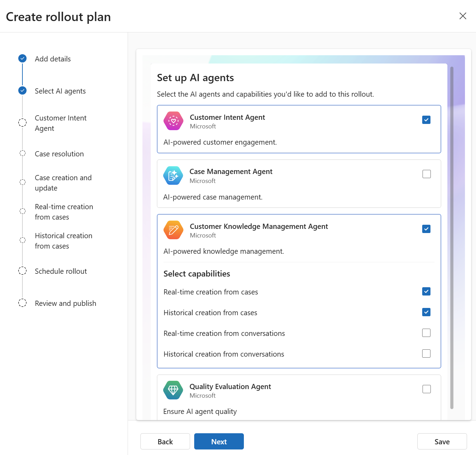Uncheck Historical creation from cases capability
The image size is (476, 455).
426,312
